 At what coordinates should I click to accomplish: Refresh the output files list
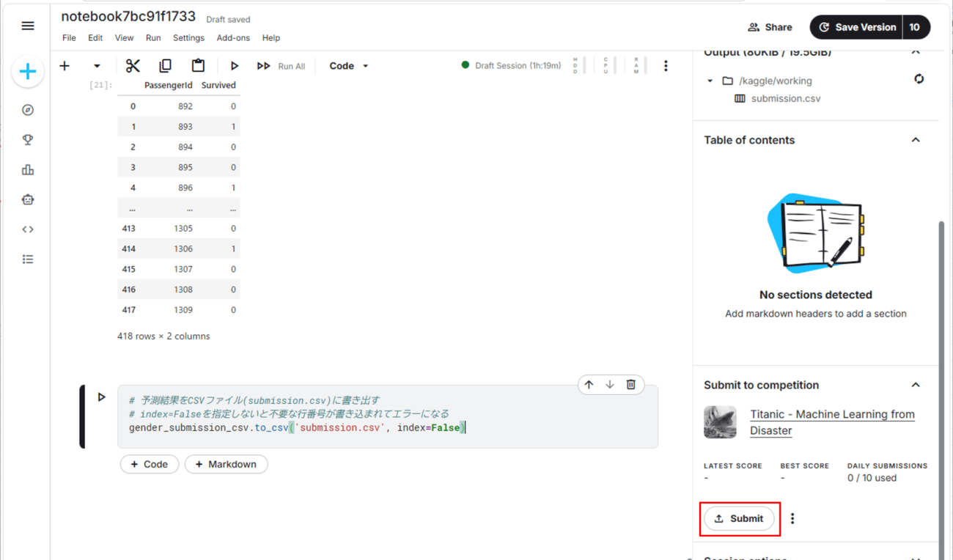pyautogui.click(x=919, y=79)
